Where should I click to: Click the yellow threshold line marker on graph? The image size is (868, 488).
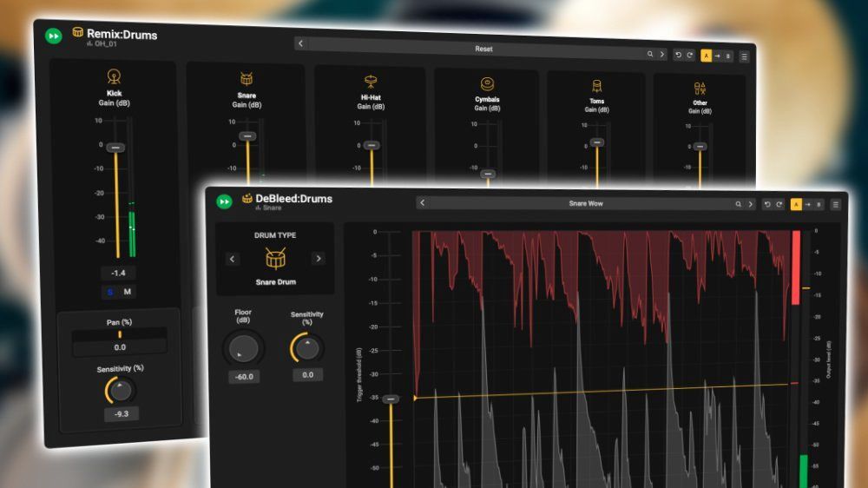[x=416, y=398]
